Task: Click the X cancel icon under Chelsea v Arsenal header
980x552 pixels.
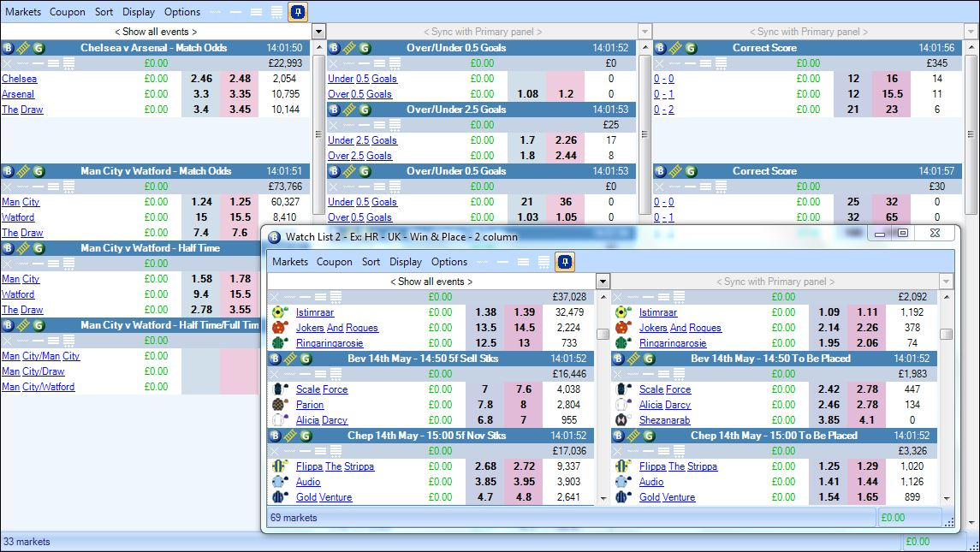Action: [x=8, y=63]
